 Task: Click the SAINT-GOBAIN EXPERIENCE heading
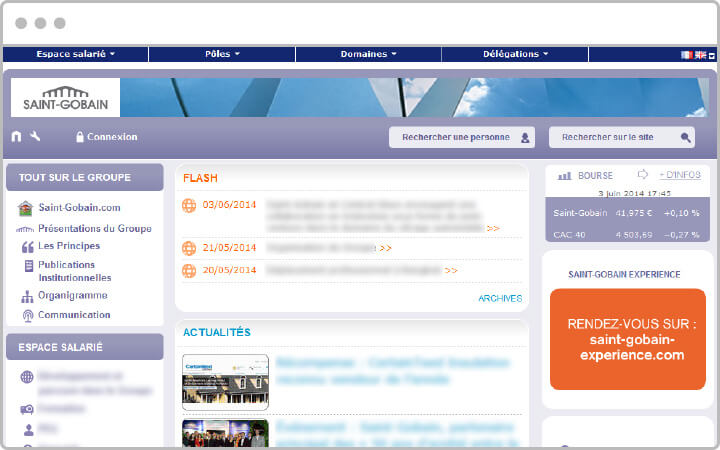(624, 275)
